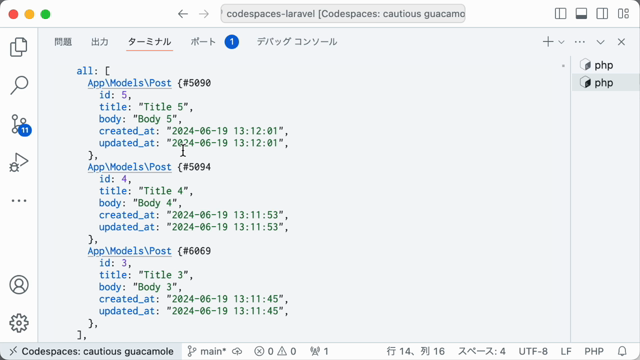The image size is (640, 360).
Task: Toggle the bottom panel layout button
Action: point(581,14)
